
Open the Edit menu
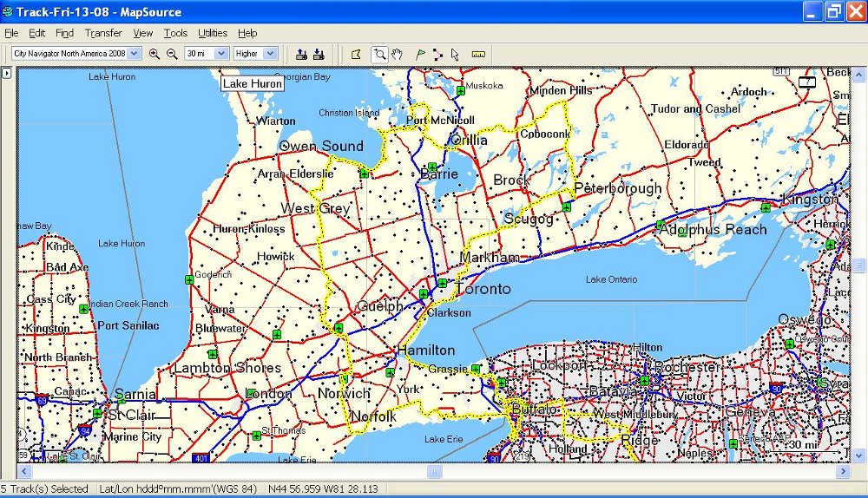pos(37,33)
